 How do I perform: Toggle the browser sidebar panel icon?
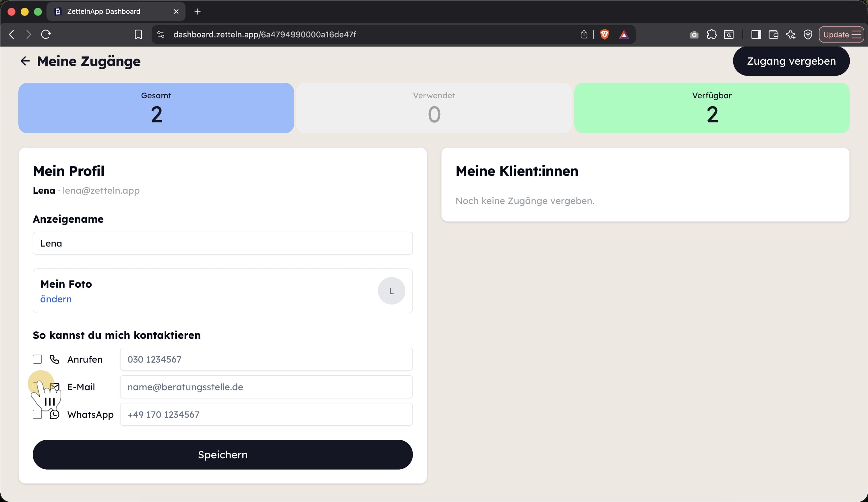point(756,34)
